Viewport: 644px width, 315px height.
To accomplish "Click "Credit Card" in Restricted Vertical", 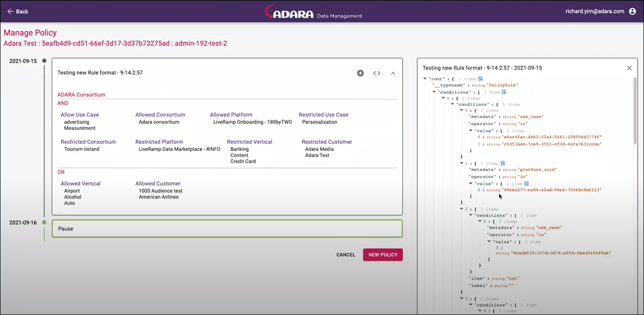I will pyautogui.click(x=243, y=161).
